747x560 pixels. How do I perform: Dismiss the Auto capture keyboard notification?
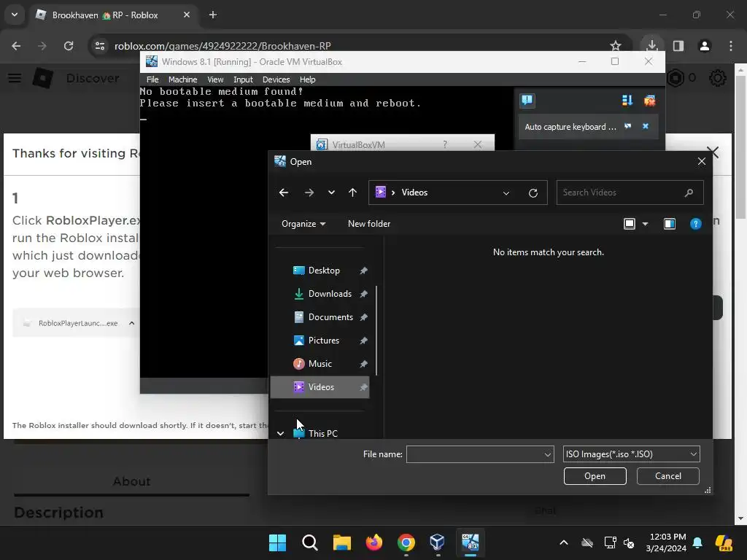(x=646, y=126)
